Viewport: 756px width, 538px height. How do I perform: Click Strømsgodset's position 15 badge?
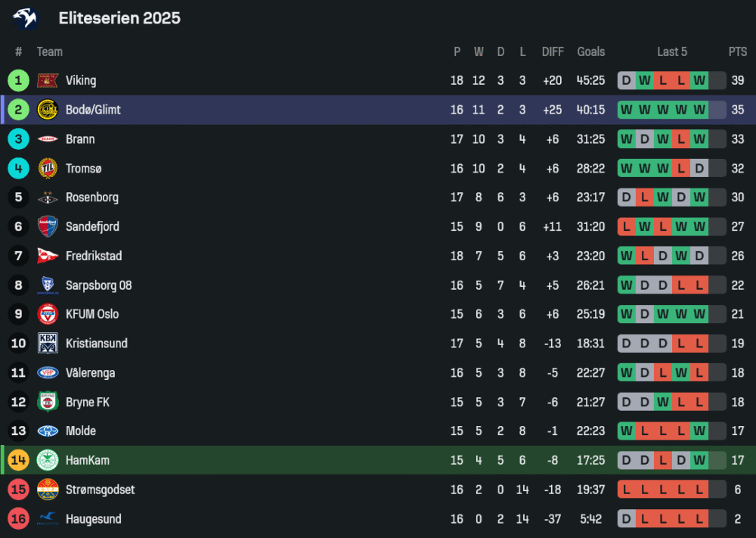(19, 490)
